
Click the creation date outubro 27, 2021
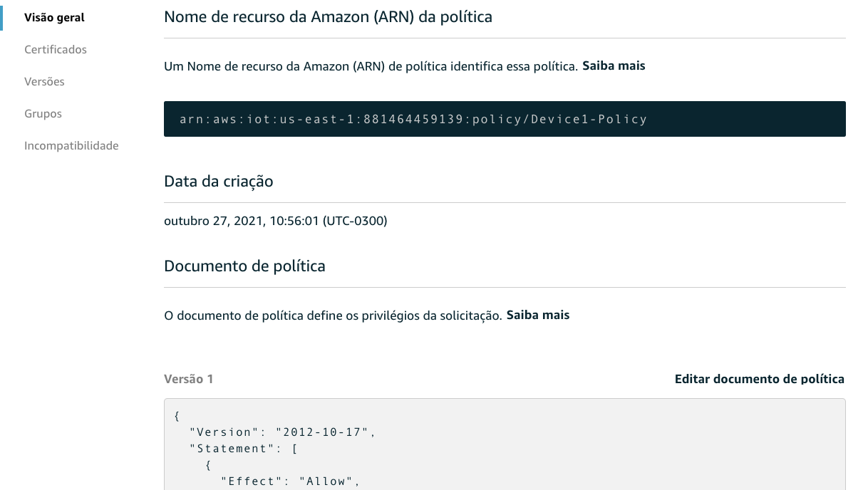tap(276, 221)
